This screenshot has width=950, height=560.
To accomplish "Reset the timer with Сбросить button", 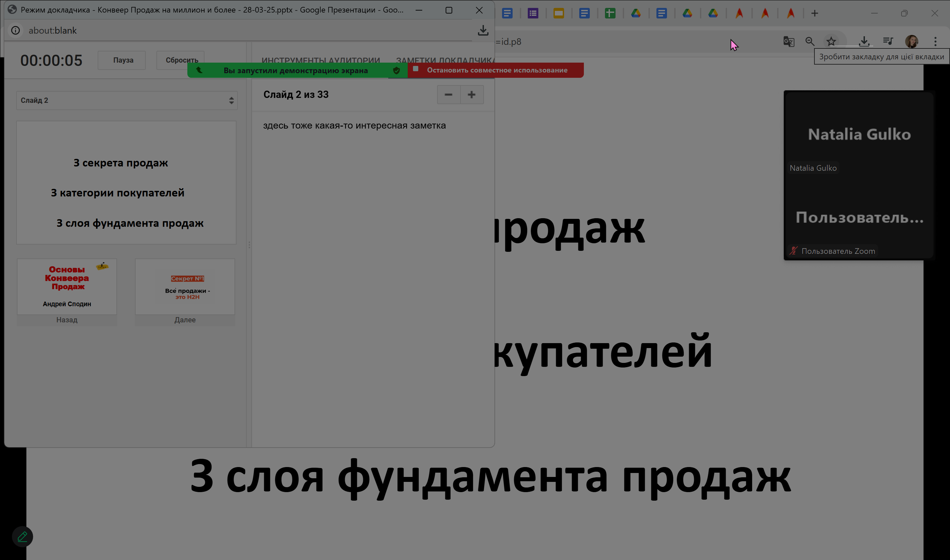I will pyautogui.click(x=181, y=60).
